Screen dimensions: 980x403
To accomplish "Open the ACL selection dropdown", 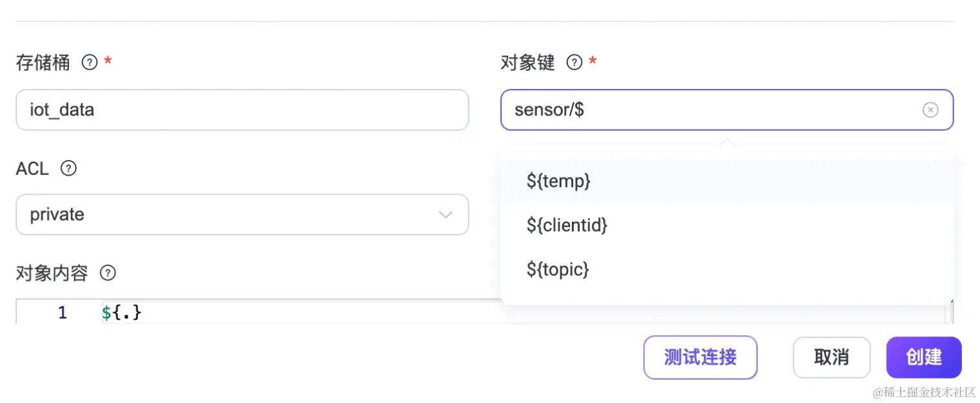I will click(x=242, y=215).
